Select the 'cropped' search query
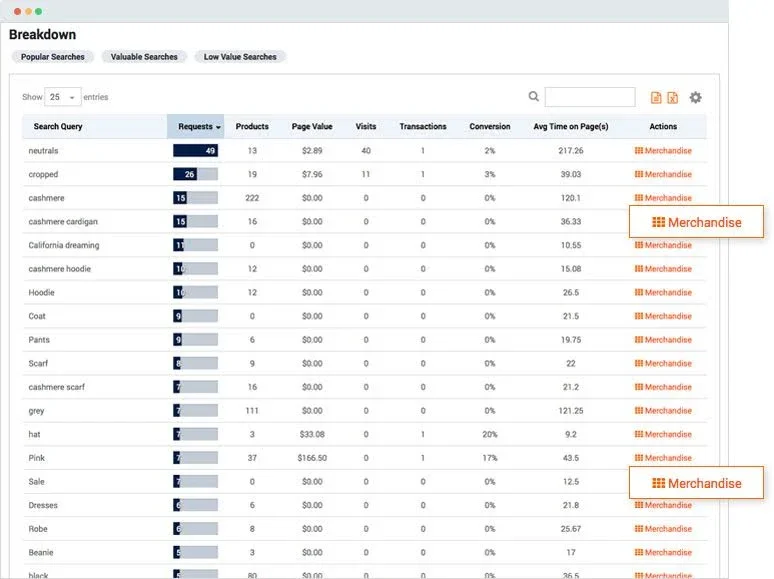 [43, 174]
